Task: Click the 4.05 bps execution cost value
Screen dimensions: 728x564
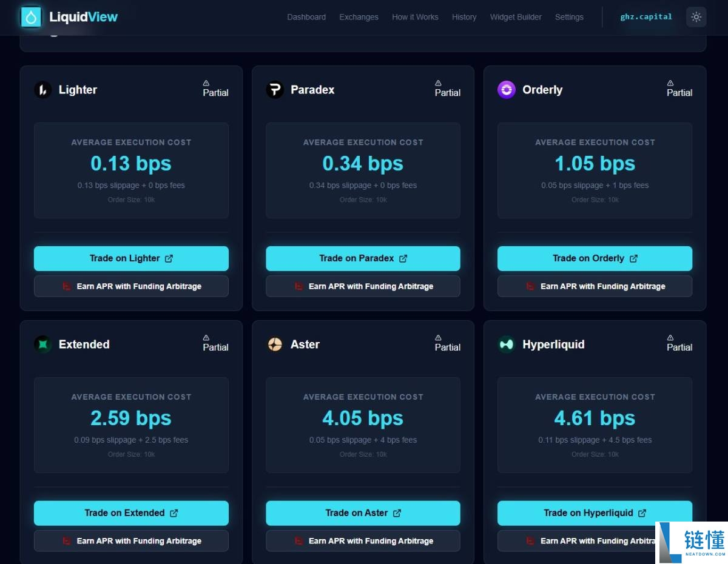Action: coord(363,418)
